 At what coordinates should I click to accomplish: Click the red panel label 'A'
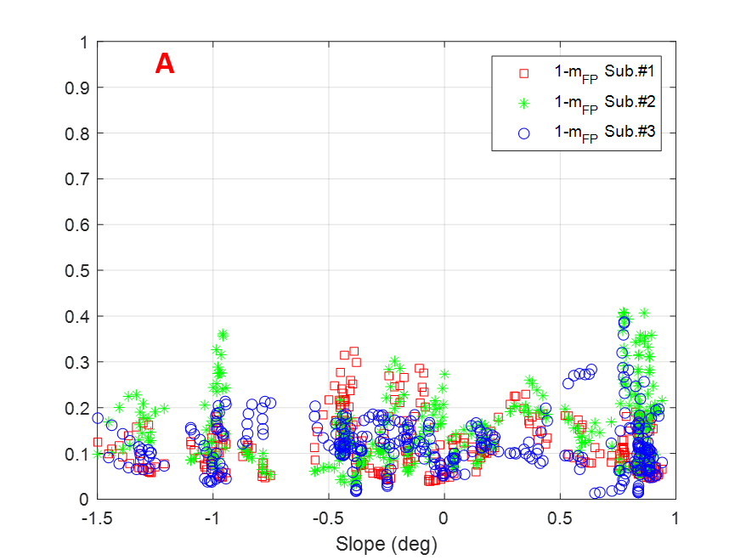165,63
